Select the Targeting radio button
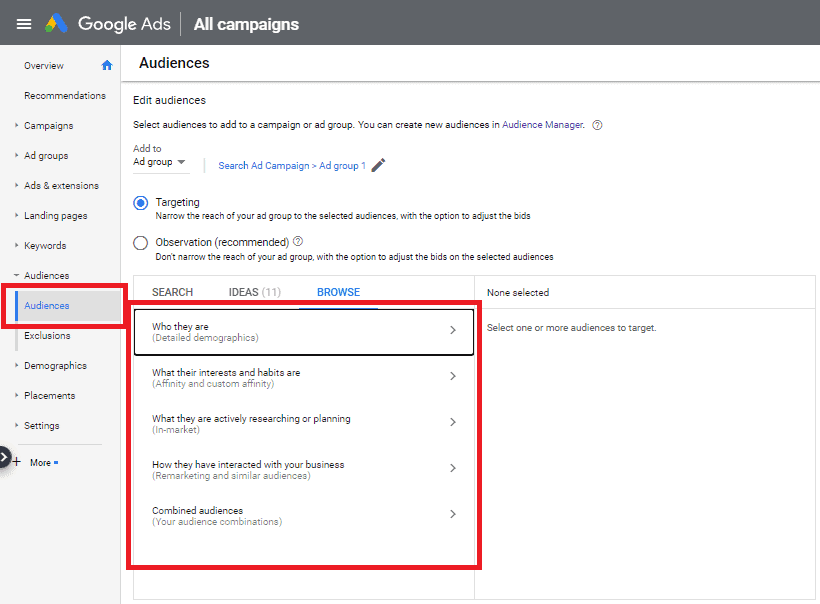 (141, 203)
